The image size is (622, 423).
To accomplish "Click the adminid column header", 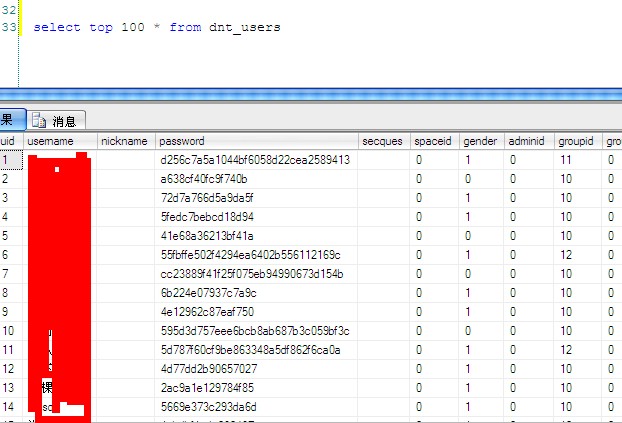I will (529, 141).
